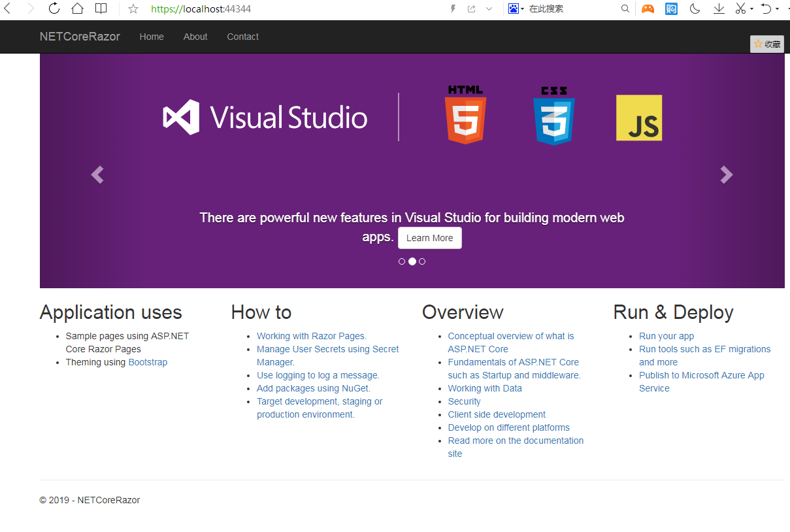This screenshot has width=790, height=532.
Task: Click the browser forward arrow
Action: click(x=30, y=8)
